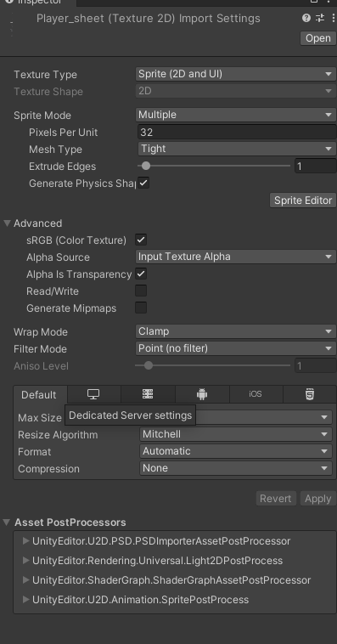
Task: Expand the ShaderGraphAssetPostProcessor entry
Action: (25, 580)
